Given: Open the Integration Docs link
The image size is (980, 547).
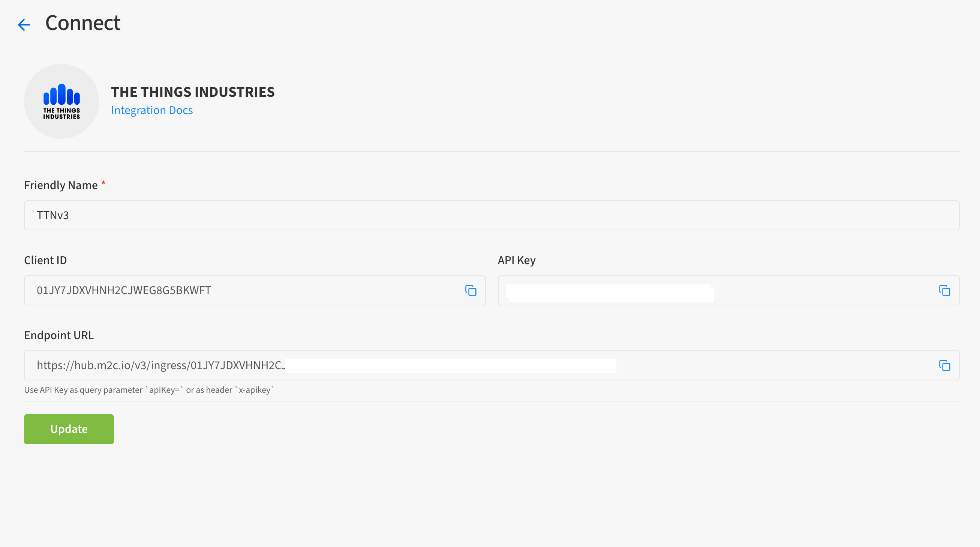Looking at the screenshot, I should [x=152, y=110].
